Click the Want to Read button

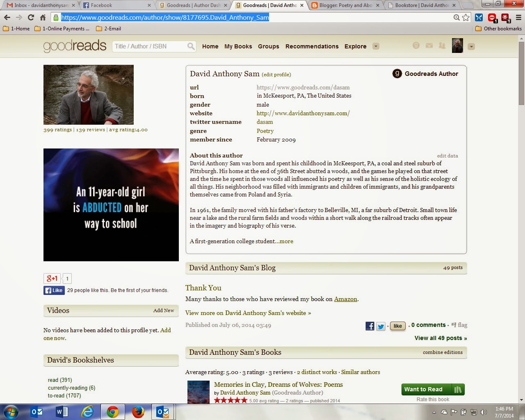(x=427, y=389)
